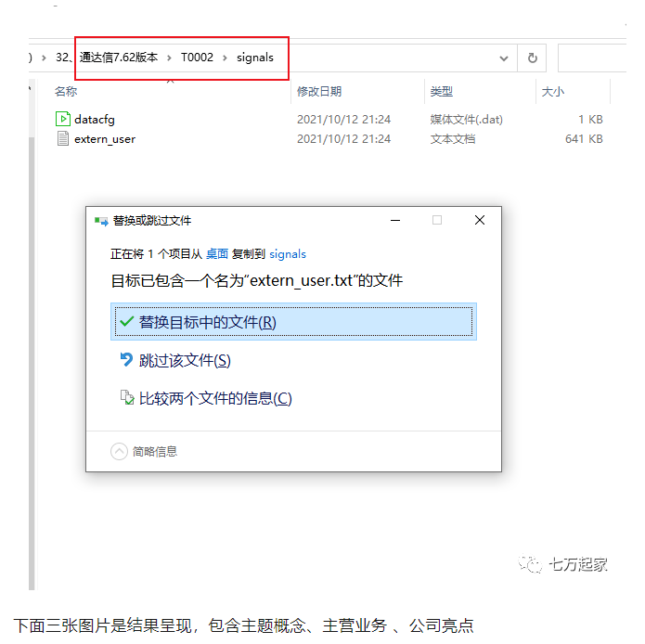Choose 替换目标中的文件(R) option
The width and height of the screenshot is (645, 644).
pos(293,322)
